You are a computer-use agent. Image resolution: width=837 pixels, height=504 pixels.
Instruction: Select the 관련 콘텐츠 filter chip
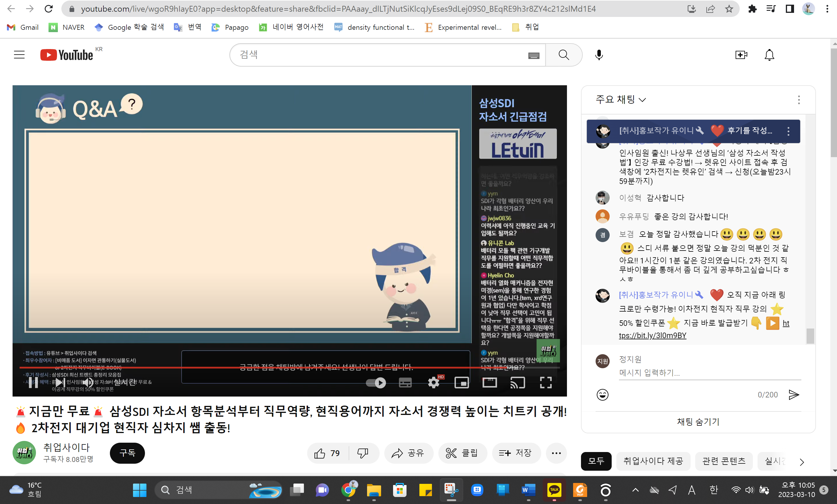pos(724,461)
